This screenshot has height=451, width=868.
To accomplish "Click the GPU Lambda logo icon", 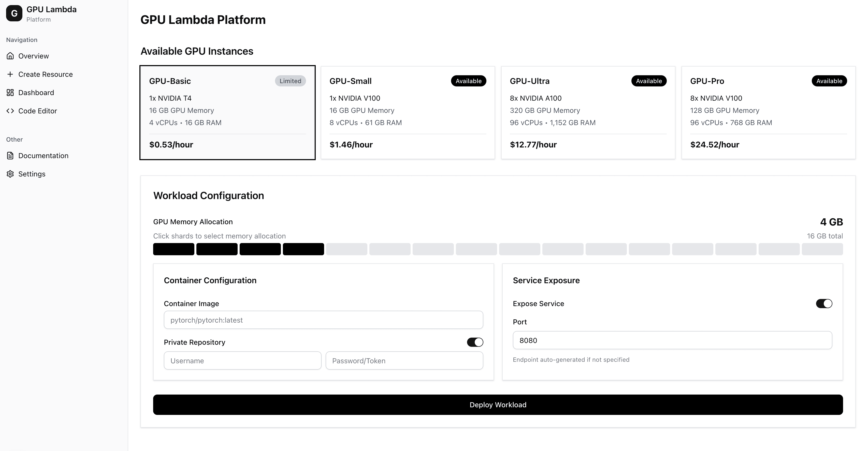I will pyautogui.click(x=14, y=13).
